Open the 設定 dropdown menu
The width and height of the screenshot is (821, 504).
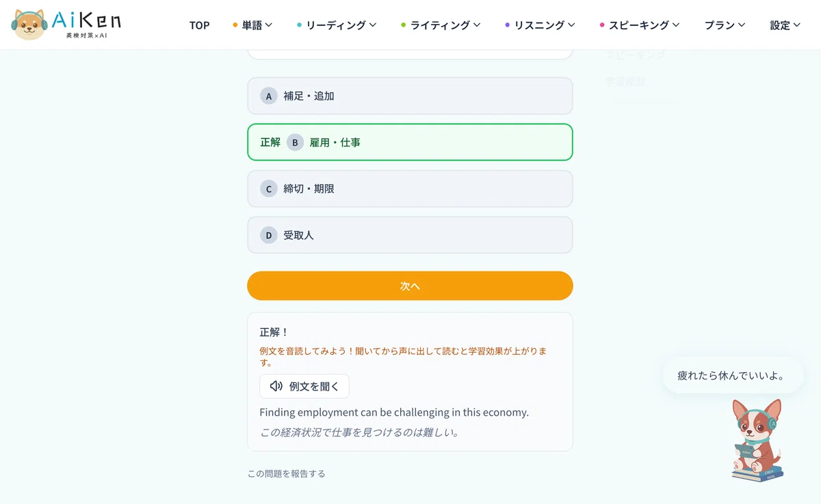tap(785, 25)
